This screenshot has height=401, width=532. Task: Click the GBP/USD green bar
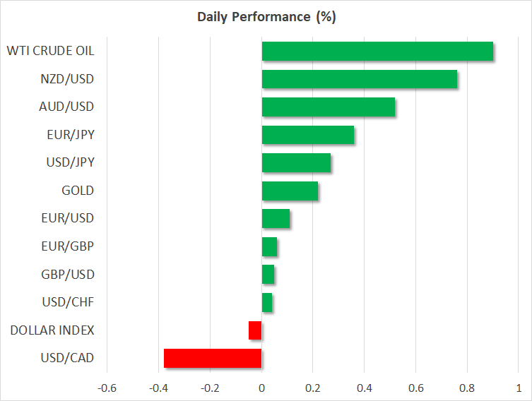[x=268, y=275]
